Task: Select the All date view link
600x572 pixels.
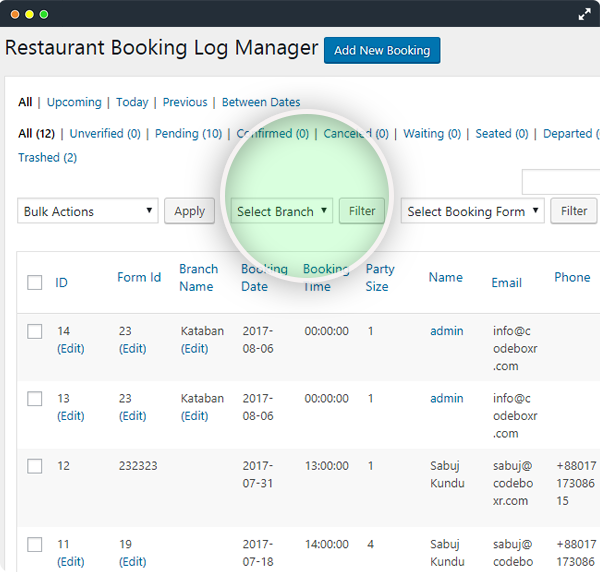Action: tap(25, 102)
